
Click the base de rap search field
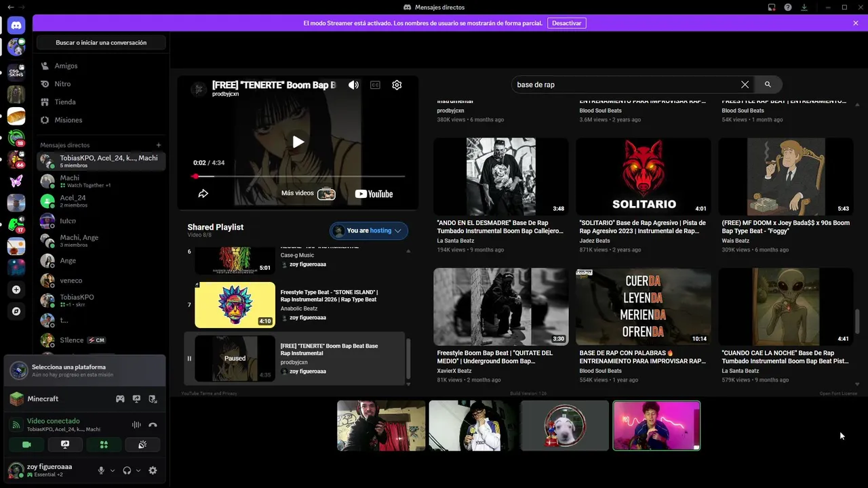click(x=624, y=85)
